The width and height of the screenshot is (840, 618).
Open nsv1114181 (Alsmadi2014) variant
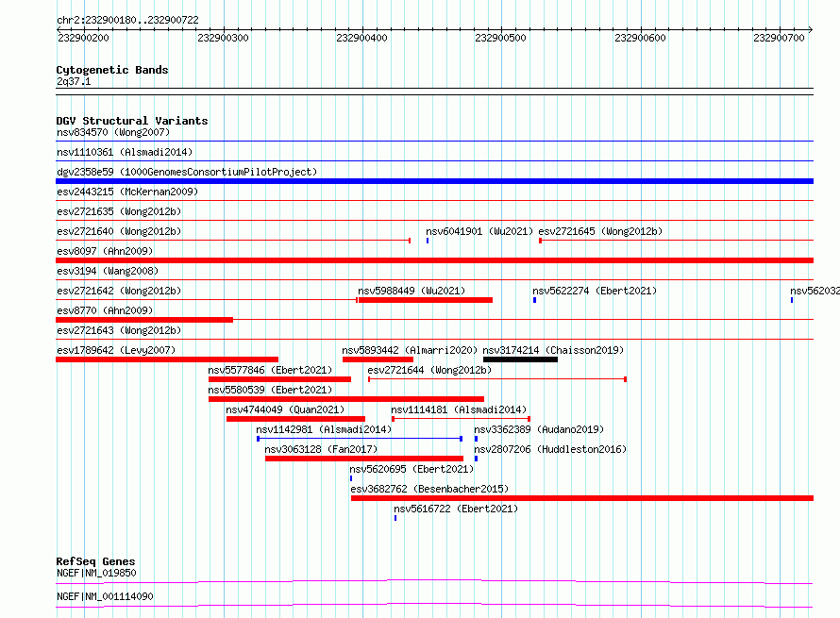pyautogui.click(x=459, y=409)
